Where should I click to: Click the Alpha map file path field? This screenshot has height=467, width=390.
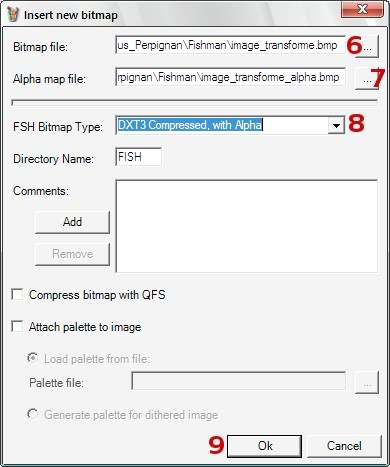pyautogui.click(x=230, y=77)
